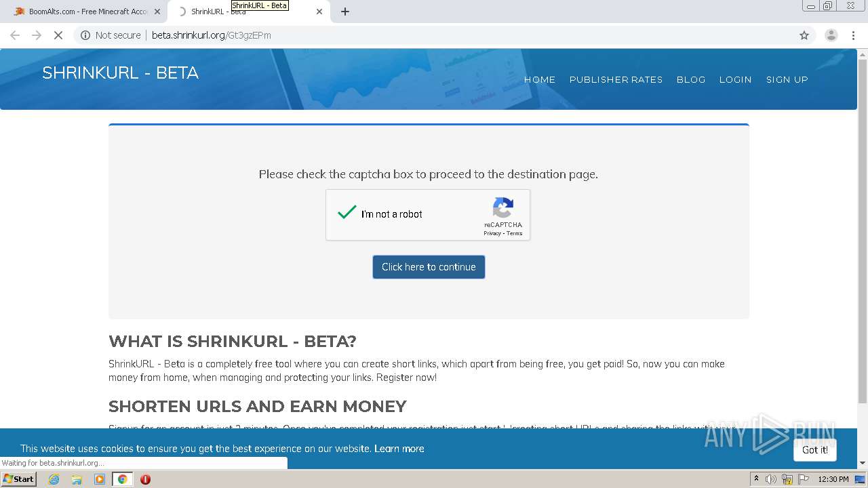868x488 pixels.
Task: Open the File Explorer folder taskbar icon
Action: pos(77,479)
